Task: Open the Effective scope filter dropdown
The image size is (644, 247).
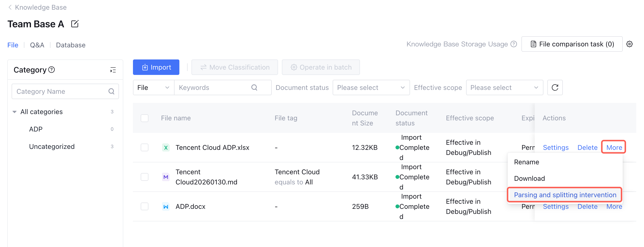Action: coord(504,87)
